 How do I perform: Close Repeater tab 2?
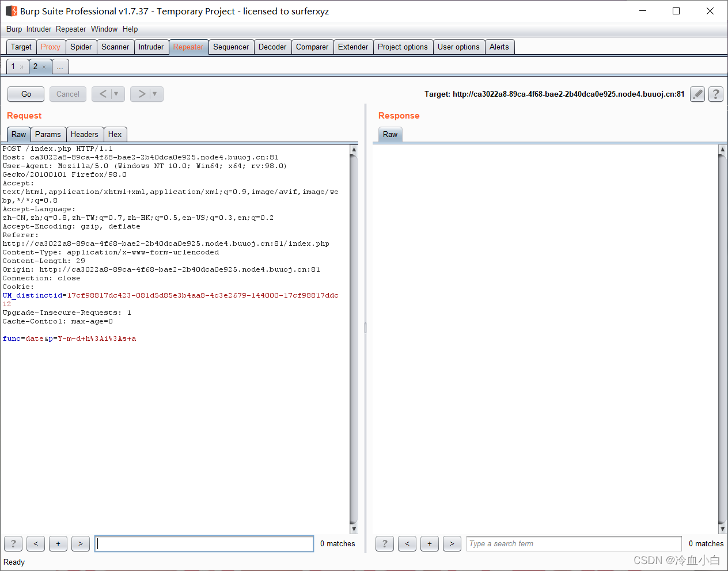(44, 67)
